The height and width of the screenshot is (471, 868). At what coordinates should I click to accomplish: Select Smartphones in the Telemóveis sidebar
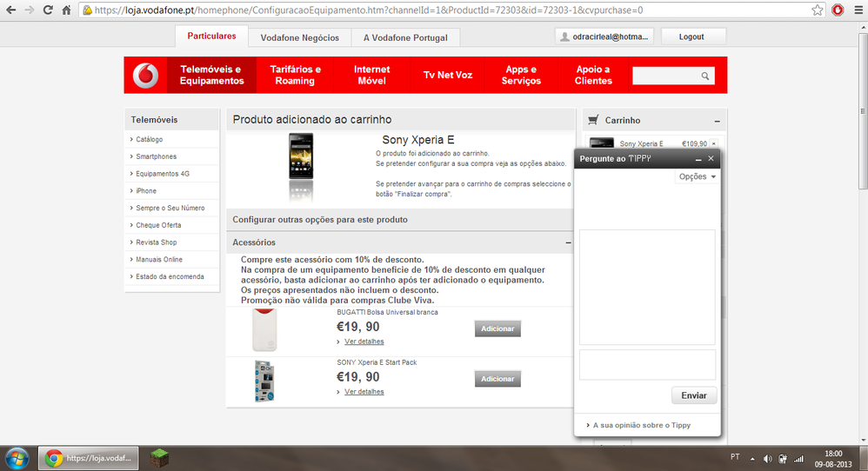click(156, 156)
